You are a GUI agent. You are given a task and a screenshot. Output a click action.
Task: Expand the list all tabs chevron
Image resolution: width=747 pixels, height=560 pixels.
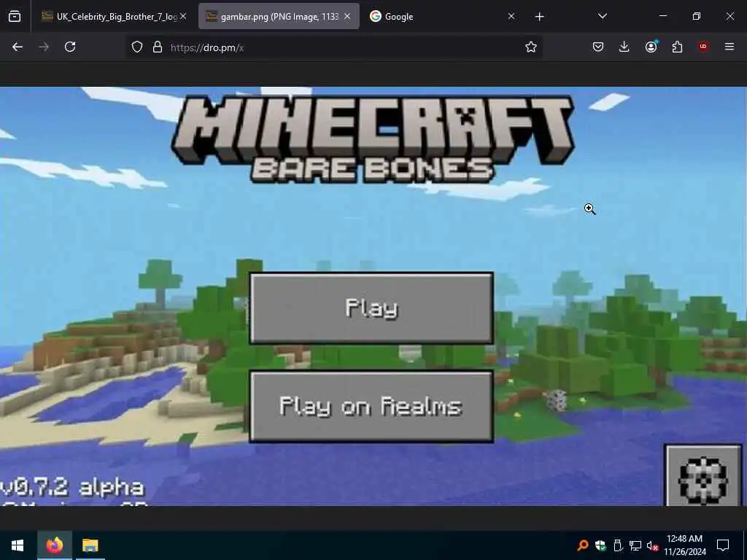(602, 16)
